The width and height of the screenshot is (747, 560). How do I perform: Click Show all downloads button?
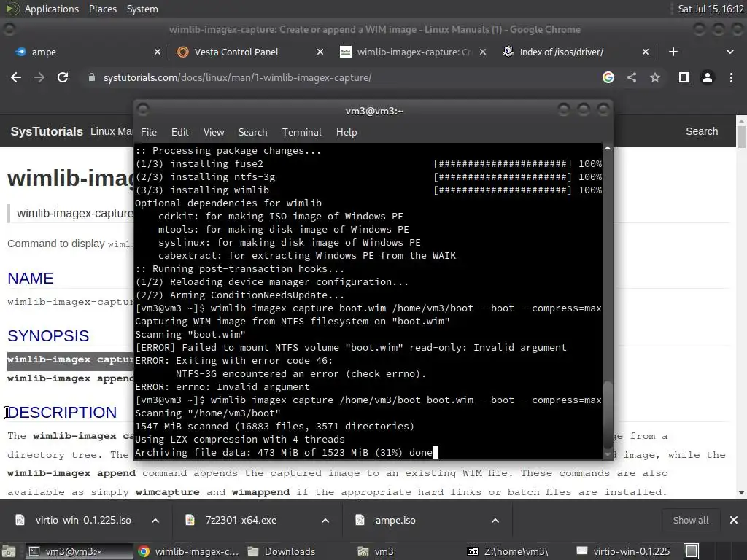(x=690, y=520)
